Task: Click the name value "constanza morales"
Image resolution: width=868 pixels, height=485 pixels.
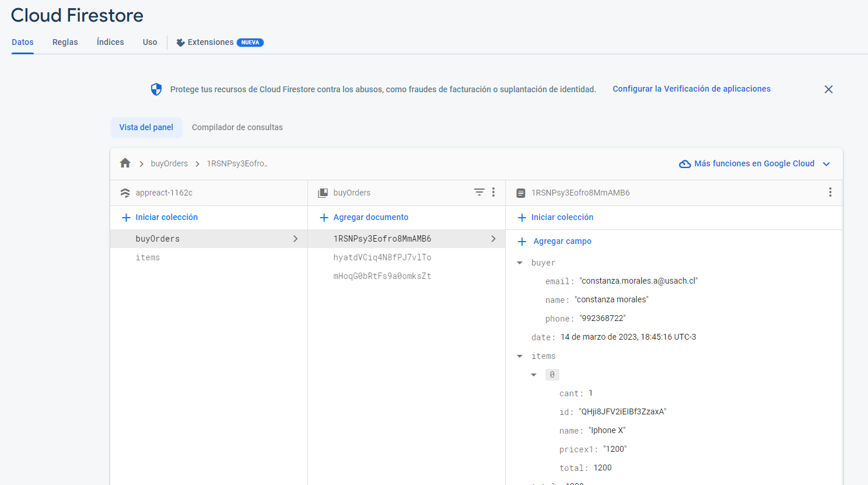Action: 611,299
